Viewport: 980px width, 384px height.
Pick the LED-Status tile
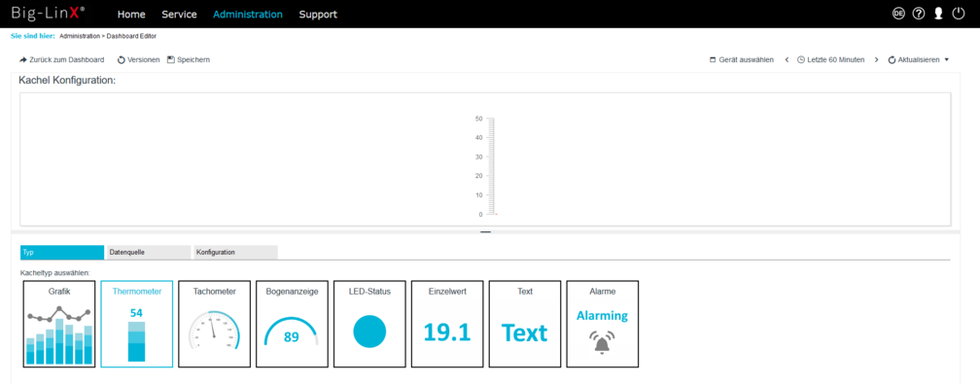[369, 324]
